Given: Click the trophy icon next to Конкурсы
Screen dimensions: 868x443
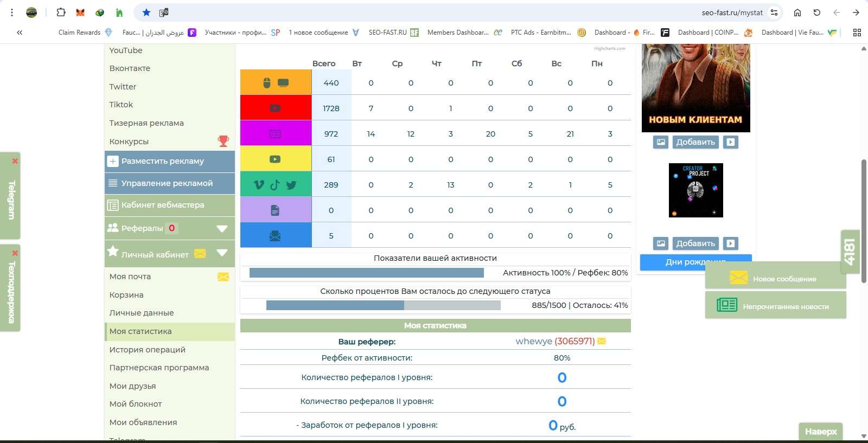Looking at the screenshot, I should (x=223, y=142).
